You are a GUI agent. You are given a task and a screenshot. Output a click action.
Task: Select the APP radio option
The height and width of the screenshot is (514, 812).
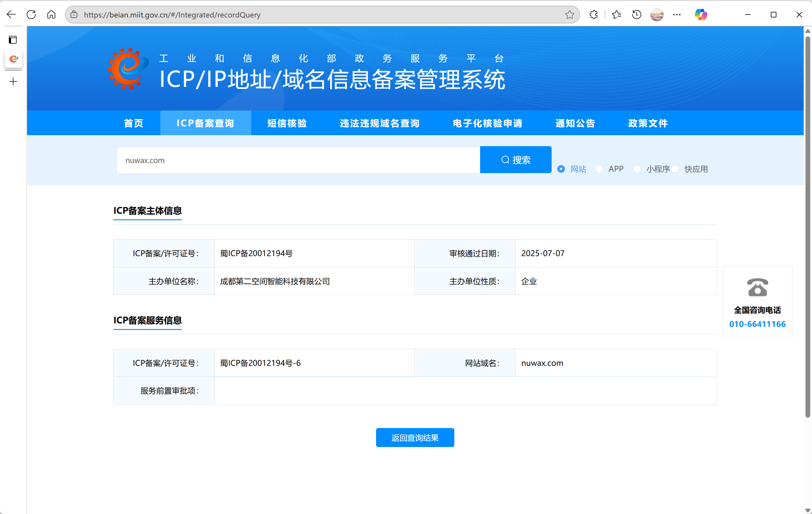point(599,169)
